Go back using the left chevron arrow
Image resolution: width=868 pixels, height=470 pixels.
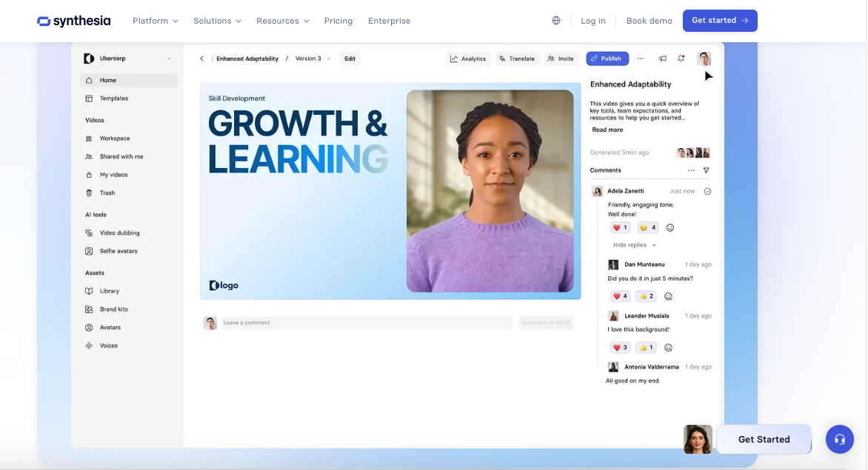point(201,58)
